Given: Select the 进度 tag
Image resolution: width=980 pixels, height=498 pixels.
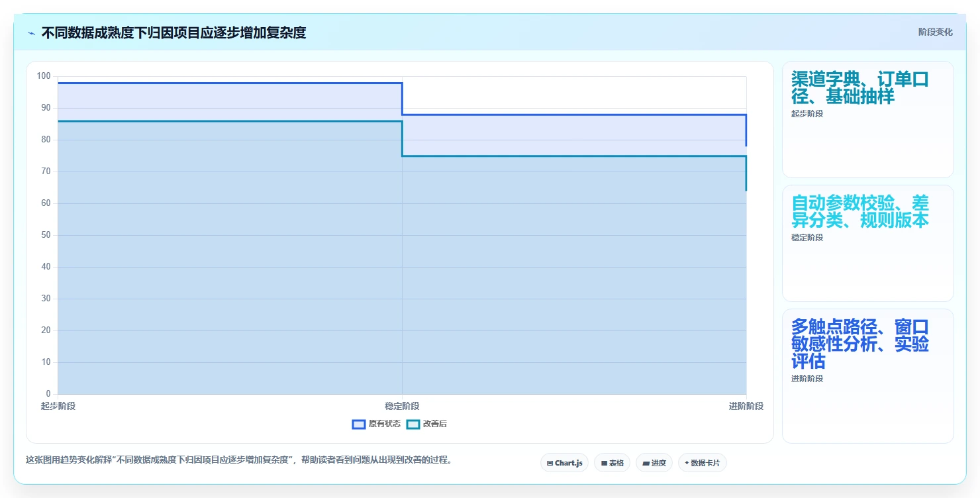Looking at the screenshot, I should (654, 463).
